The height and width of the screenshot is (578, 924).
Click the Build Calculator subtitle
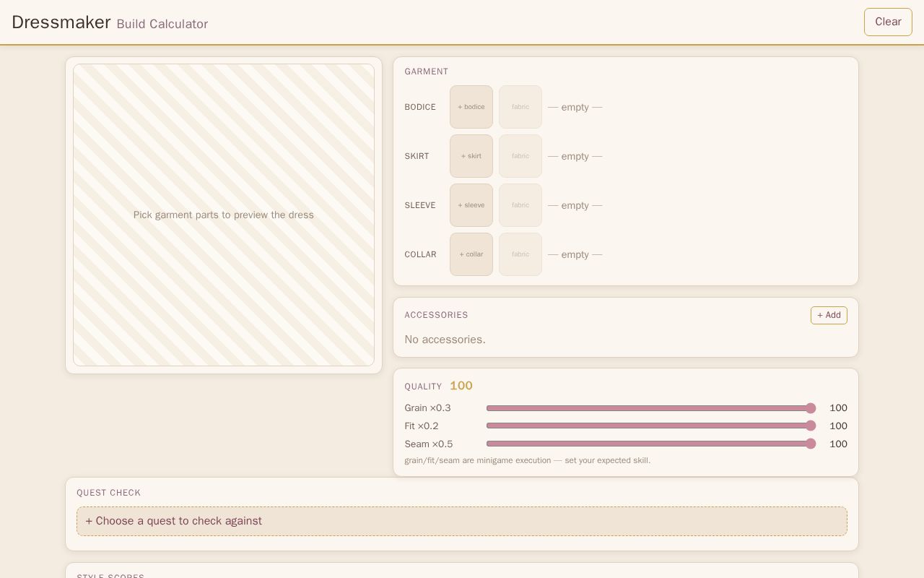click(x=162, y=24)
